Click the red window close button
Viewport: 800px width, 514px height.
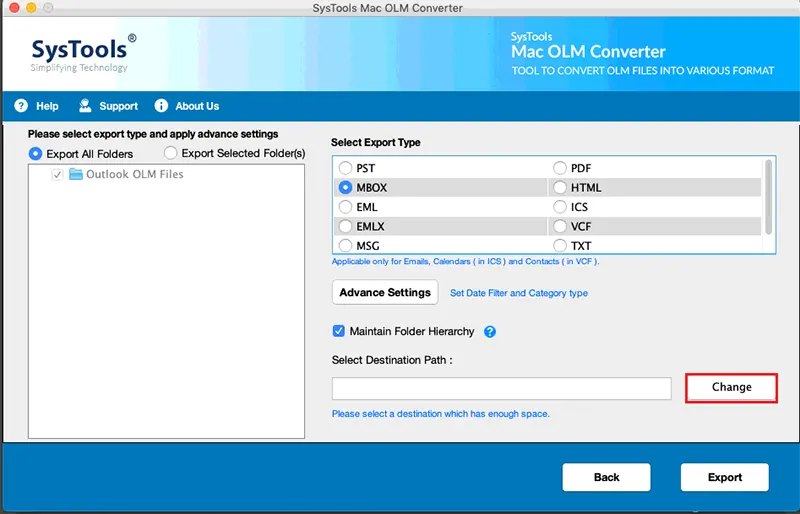point(14,8)
